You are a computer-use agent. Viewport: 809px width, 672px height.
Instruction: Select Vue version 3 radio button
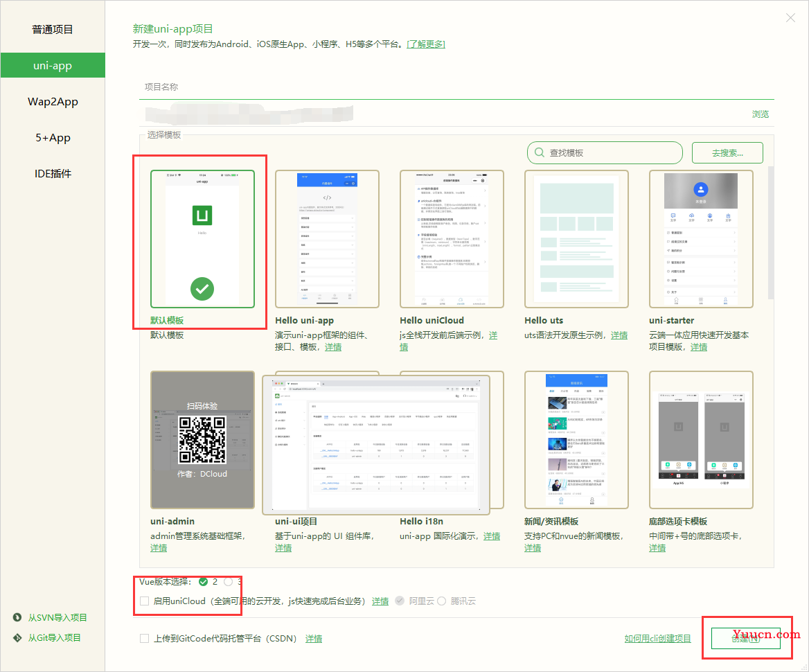click(228, 582)
